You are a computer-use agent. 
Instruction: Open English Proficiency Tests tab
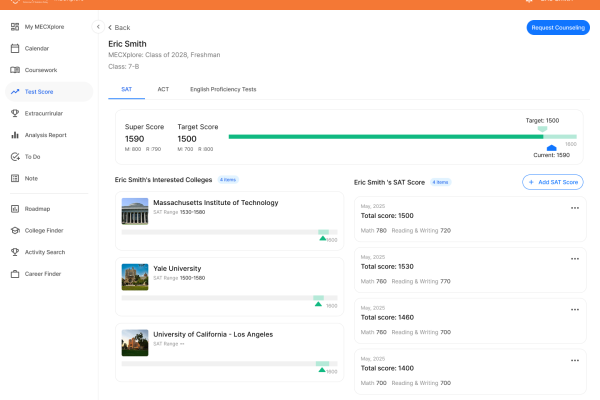pos(223,90)
